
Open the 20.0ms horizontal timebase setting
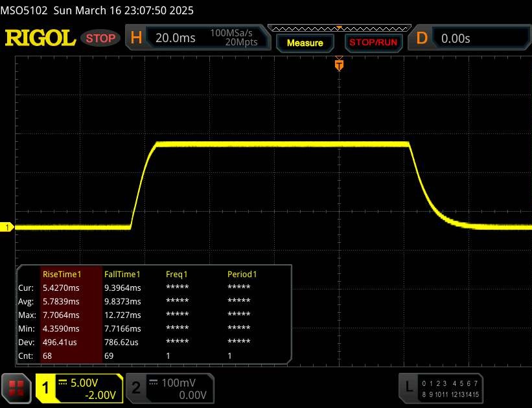click(176, 38)
